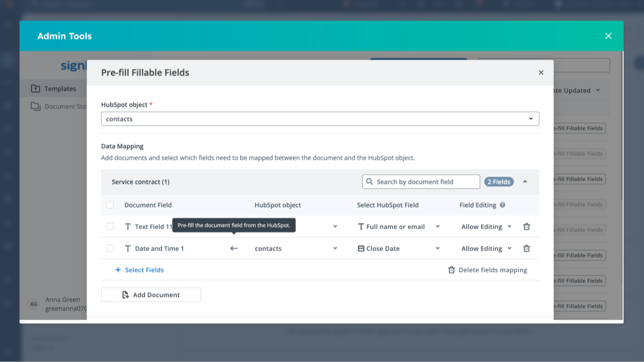Screen dimensions: 644x362
Task: Click the Document Storage folder icon
Action: point(36,106)
